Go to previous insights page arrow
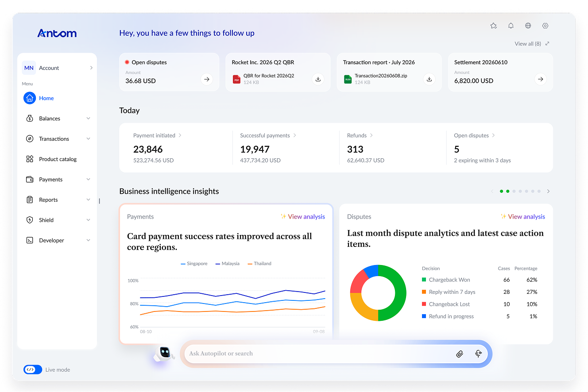Viewport: 588px width, 392px height. tap(492, 191)
